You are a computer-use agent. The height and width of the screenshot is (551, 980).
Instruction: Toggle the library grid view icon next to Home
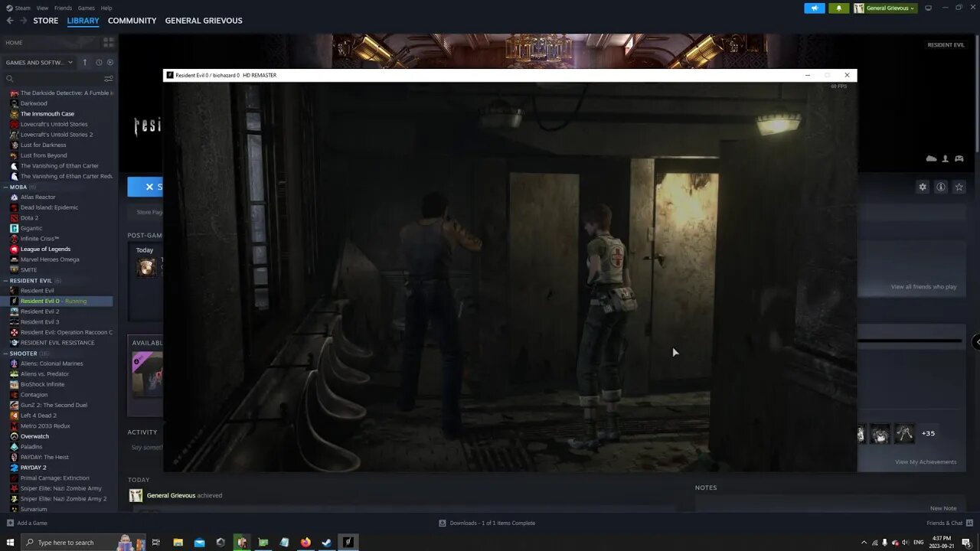[109, 42]
